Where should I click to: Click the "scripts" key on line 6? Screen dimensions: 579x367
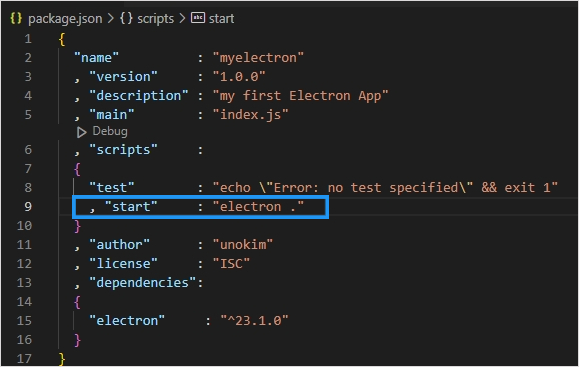coord(123,150)
